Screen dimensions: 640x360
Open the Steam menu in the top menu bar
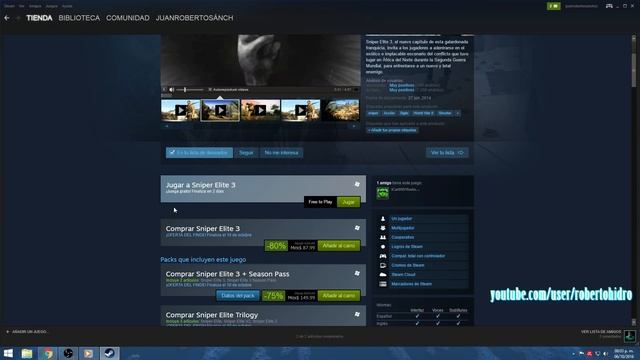(x=9, y=6)
